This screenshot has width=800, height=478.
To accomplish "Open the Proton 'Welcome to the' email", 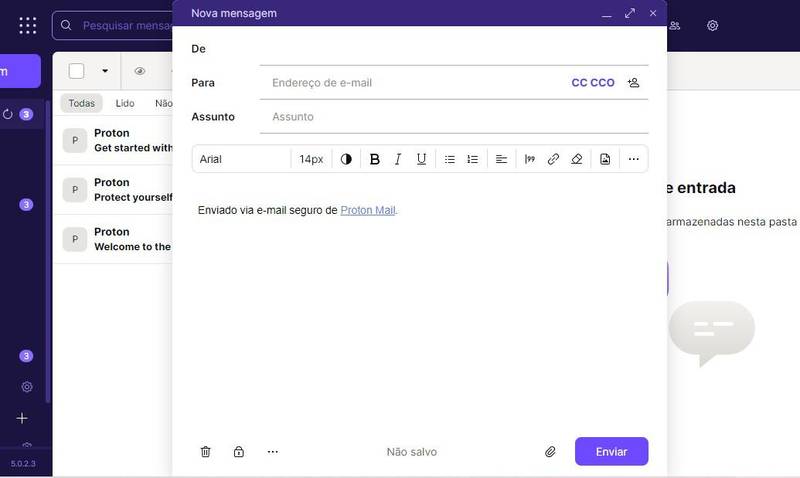I will coord(113,239).
